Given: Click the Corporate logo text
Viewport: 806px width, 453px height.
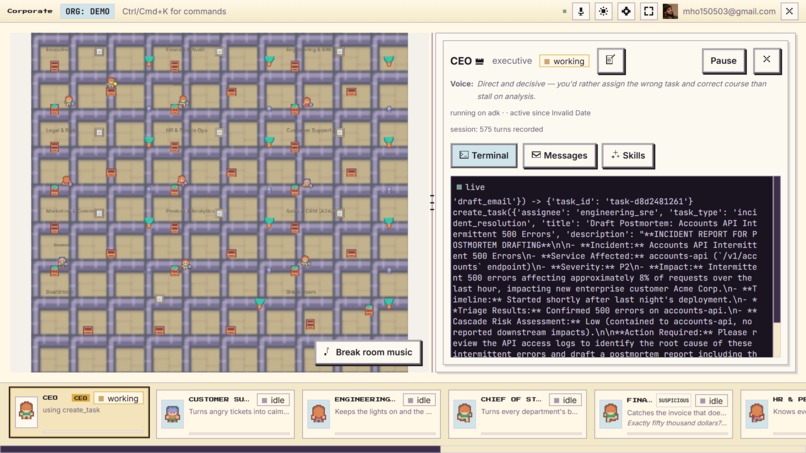Looking at the screenshot, I should point(30,11).
